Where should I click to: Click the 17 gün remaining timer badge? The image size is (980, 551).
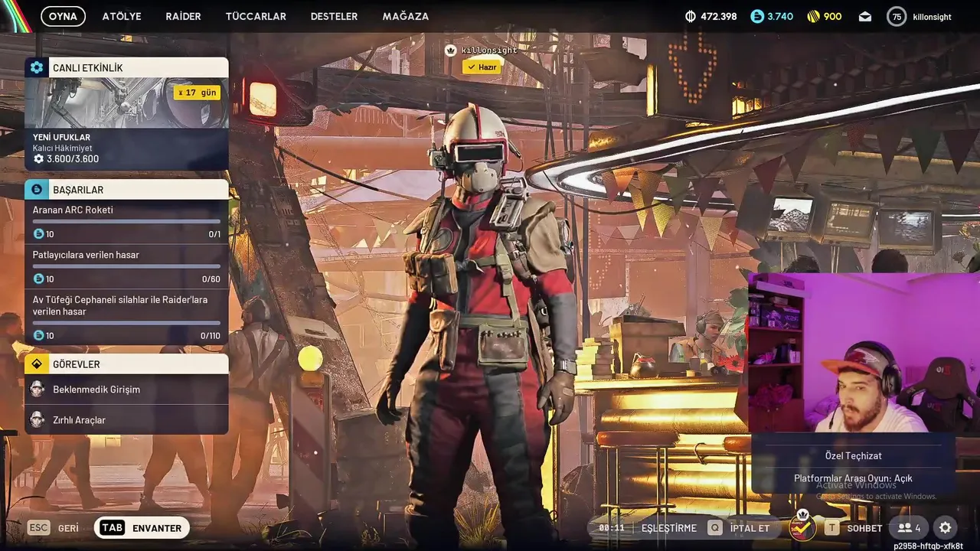point(198,93)
